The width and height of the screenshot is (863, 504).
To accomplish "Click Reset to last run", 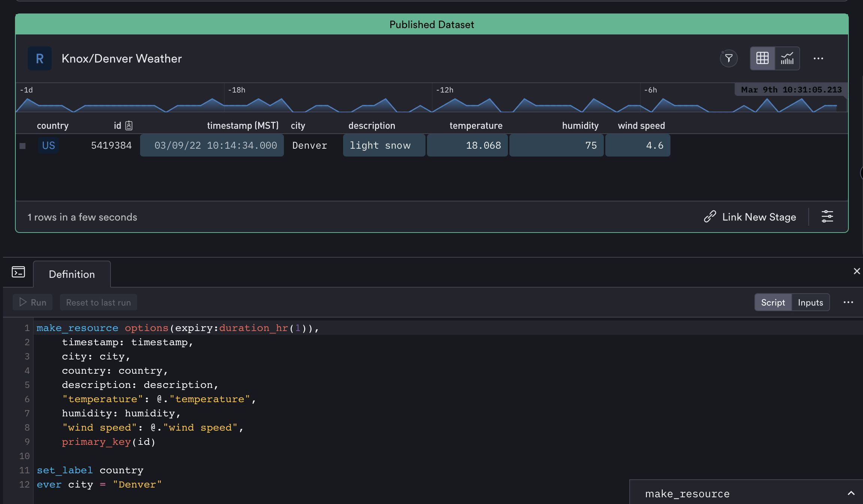I will tap(99, 302).
